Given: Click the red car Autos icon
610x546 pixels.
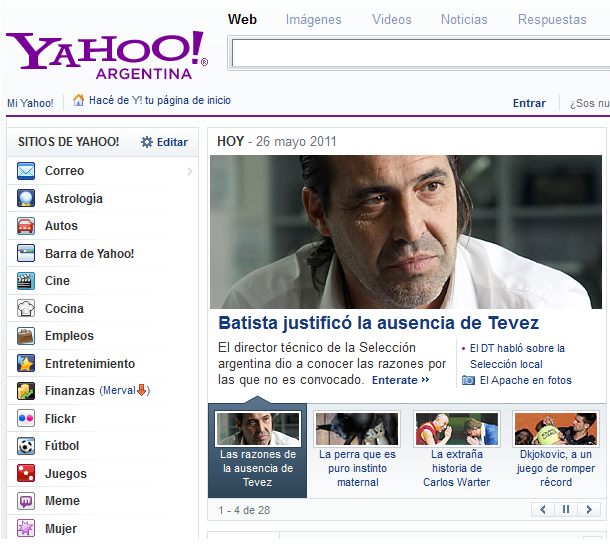Looking at the screenshot, I should click(26, 226).
